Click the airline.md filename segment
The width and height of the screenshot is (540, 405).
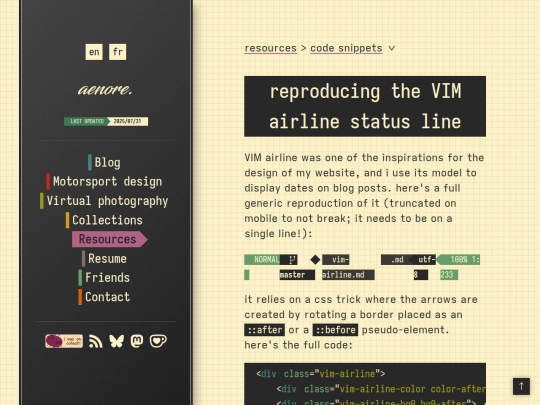coord(348,275)
